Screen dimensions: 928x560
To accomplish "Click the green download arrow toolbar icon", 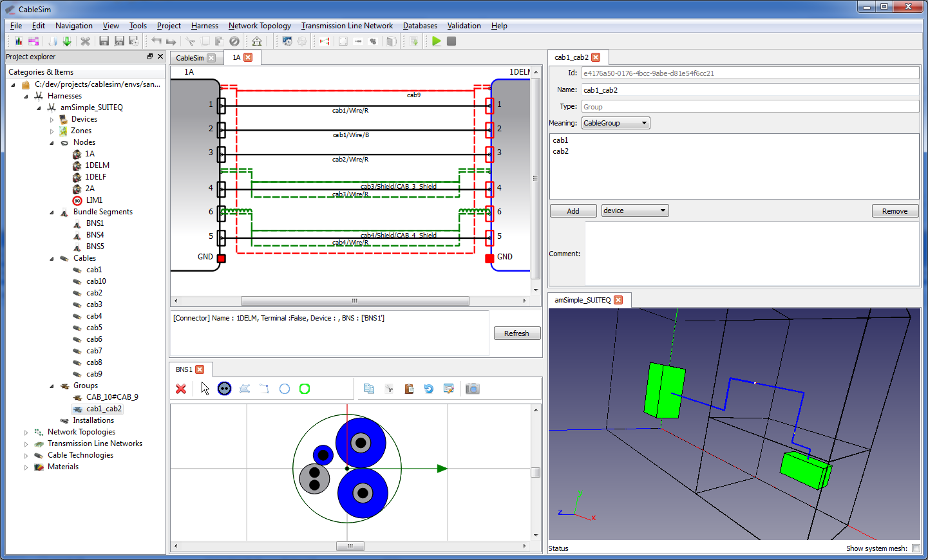I will coord(67,41).
